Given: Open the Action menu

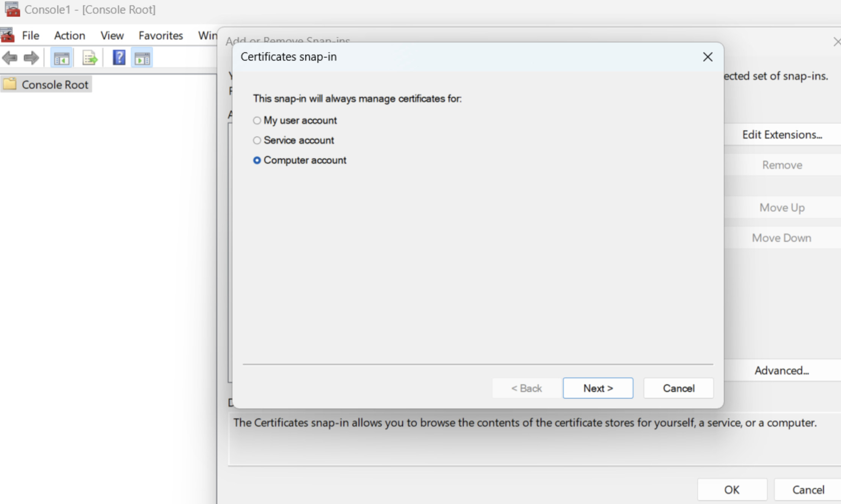Looking at the screenshot, I should pyautogui.click(x=69, y=35).
